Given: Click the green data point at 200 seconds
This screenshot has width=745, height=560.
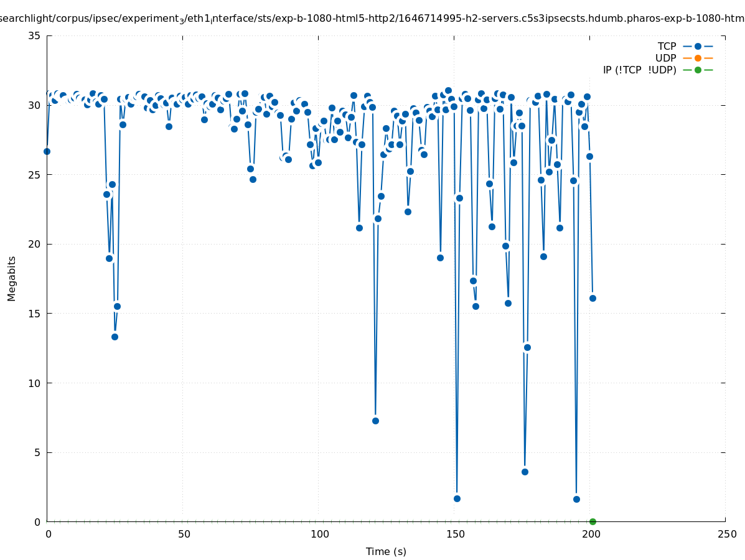Looking at the screenshot, I should click(x=593, y=521).
